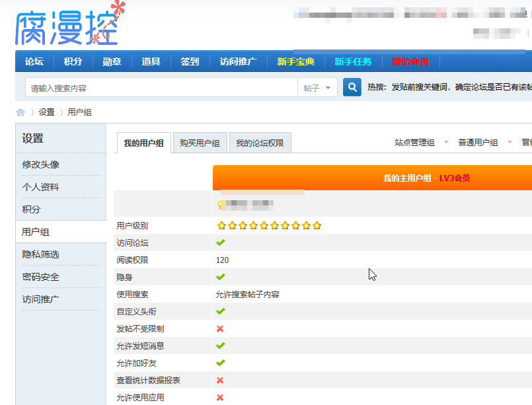Click the 设置 sidebar heading
Screen dimensions: 532x405
[32, 138]
